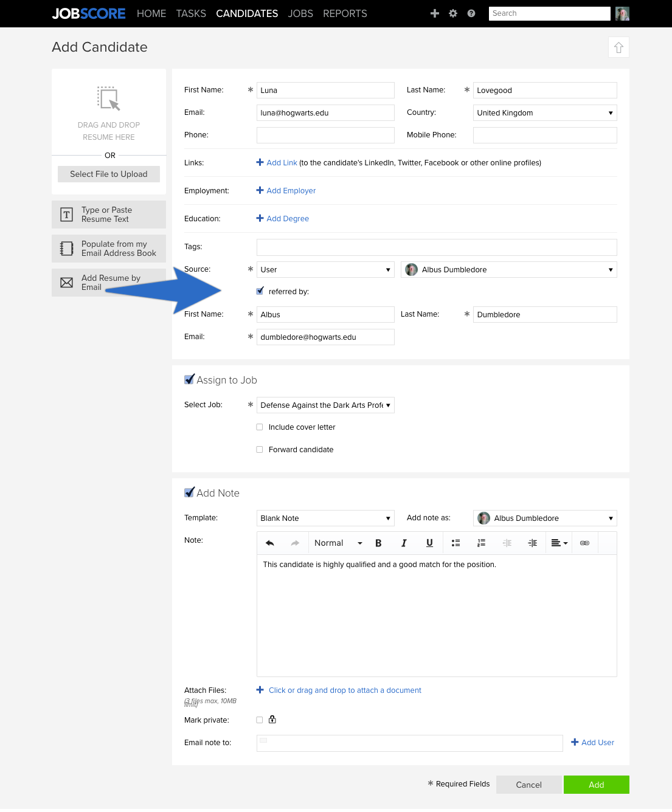The height and width of the screenshot is (812, 672).
Task: Click the plus icon in top navigation
Action: 435,13
